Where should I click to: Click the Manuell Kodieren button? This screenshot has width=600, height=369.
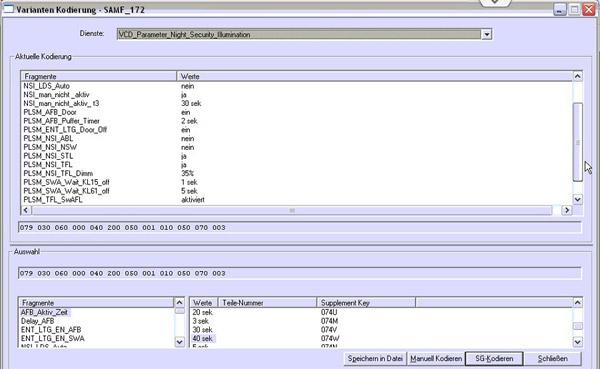pos(436,359)
